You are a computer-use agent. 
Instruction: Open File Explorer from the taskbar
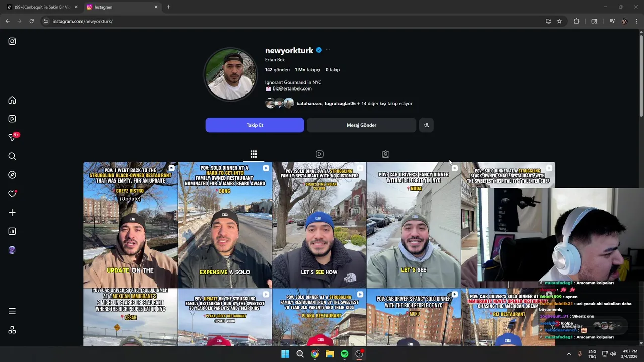tap(330, 354)
